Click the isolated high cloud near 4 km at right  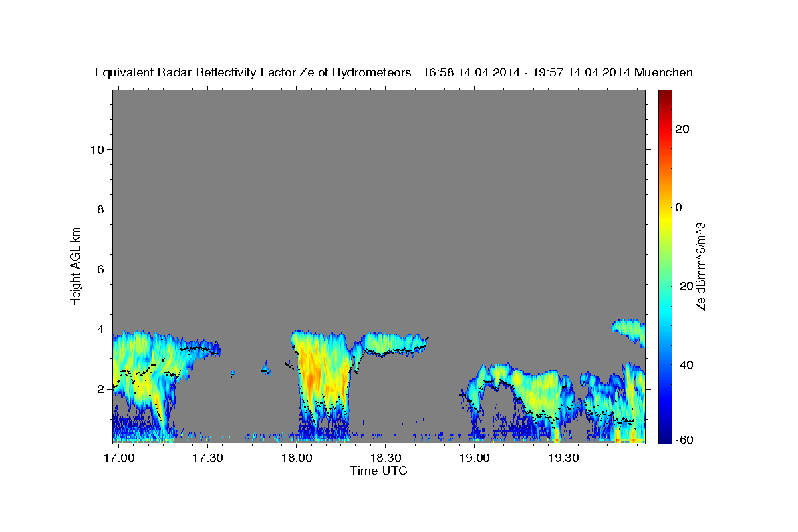coord(629,331)
